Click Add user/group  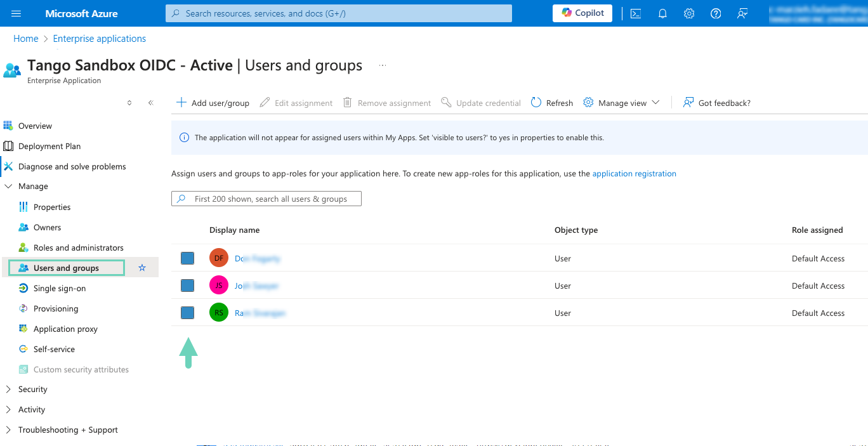click(213, 103)
